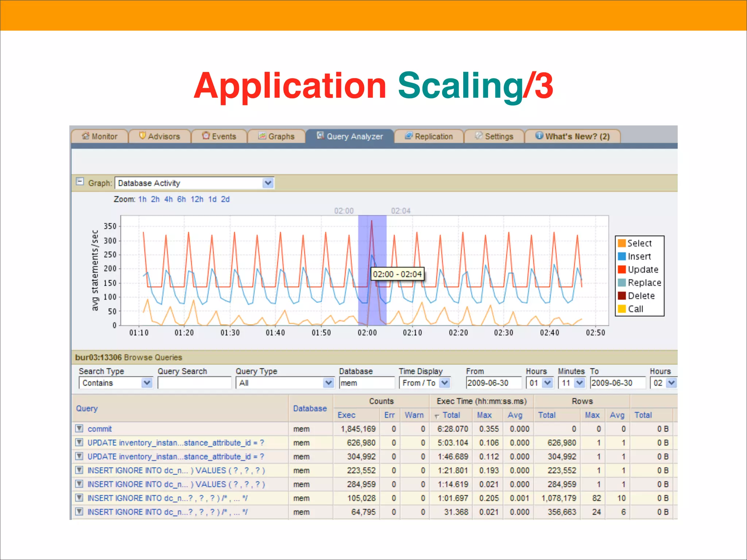The height and width of the screenshot is (560, 747).
Task: Open the Events tab
Action: (x=219, y=136)
